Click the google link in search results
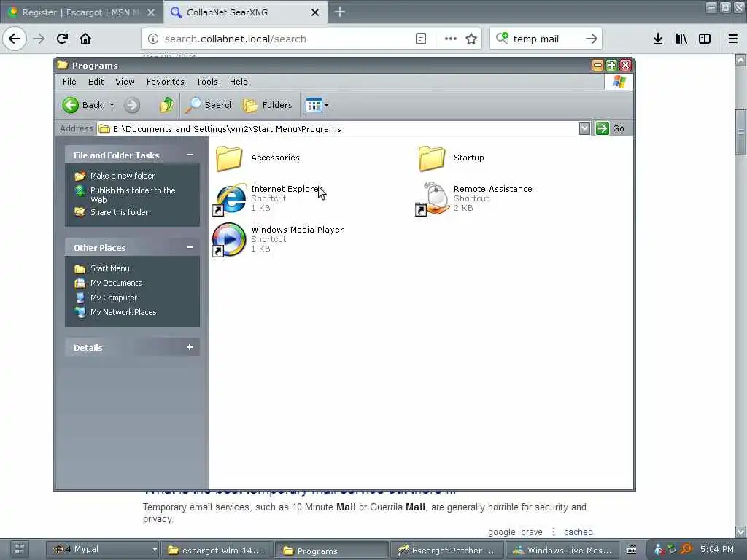The width and height of the screenshot is (747, 560). 502,532
